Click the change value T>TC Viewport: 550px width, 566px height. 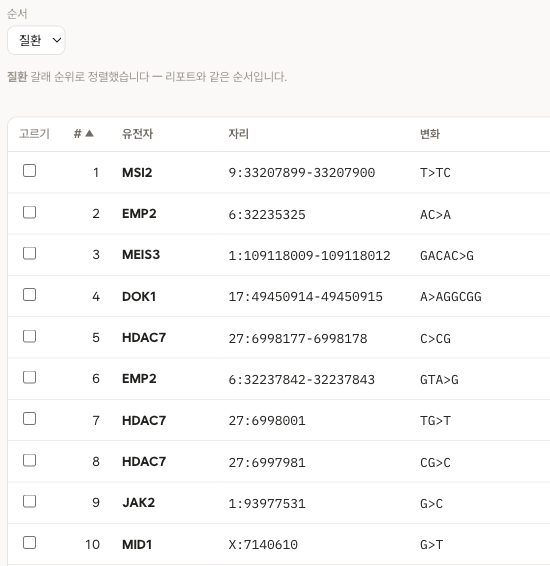click(x=435, y=173)
